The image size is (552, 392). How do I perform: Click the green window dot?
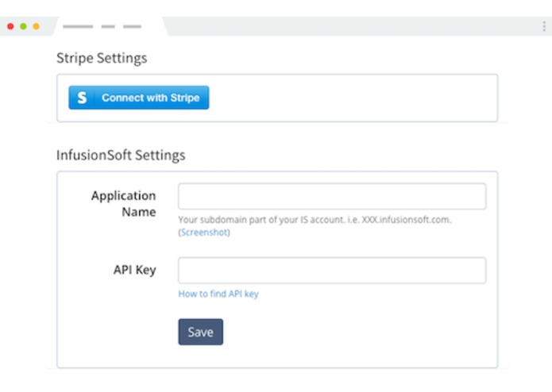[x=23, y=26]
